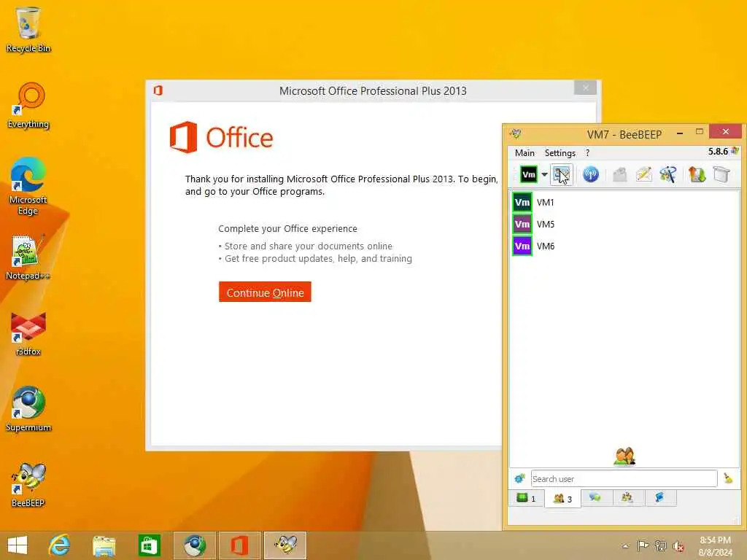
Task: Click the broom clear-search icon
Action: tap(728, 478)
